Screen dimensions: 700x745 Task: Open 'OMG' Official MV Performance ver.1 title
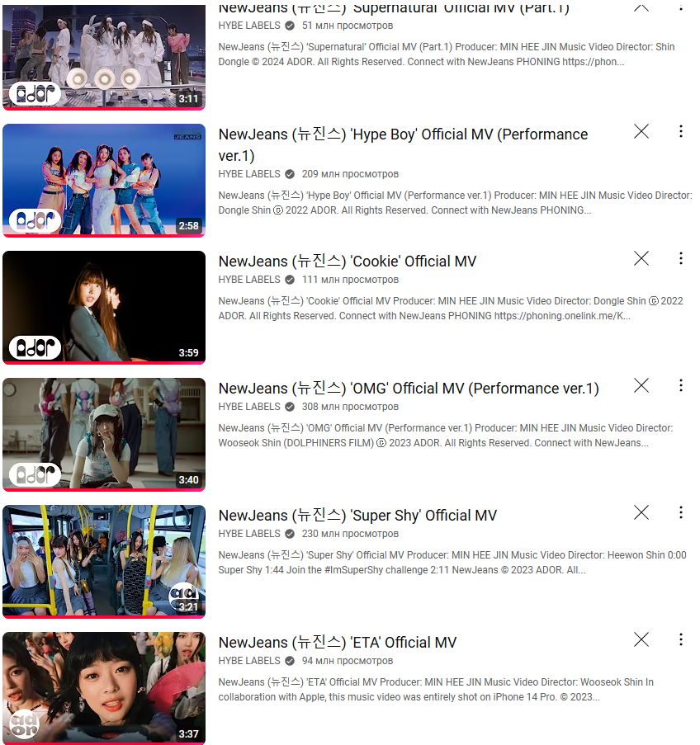409,389
